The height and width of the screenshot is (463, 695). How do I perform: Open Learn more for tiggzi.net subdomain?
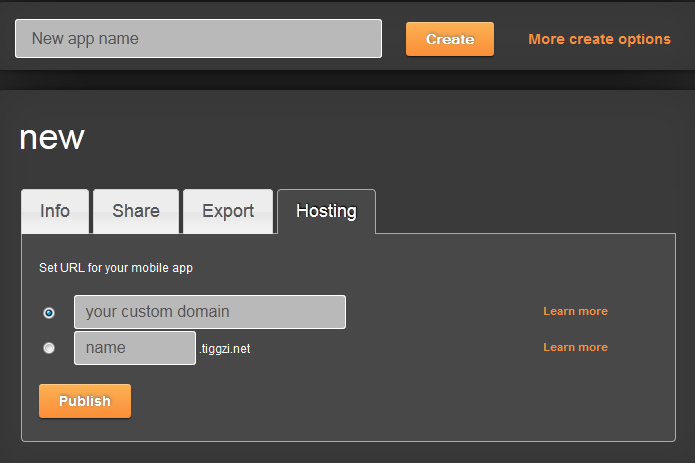click(575, 347)
